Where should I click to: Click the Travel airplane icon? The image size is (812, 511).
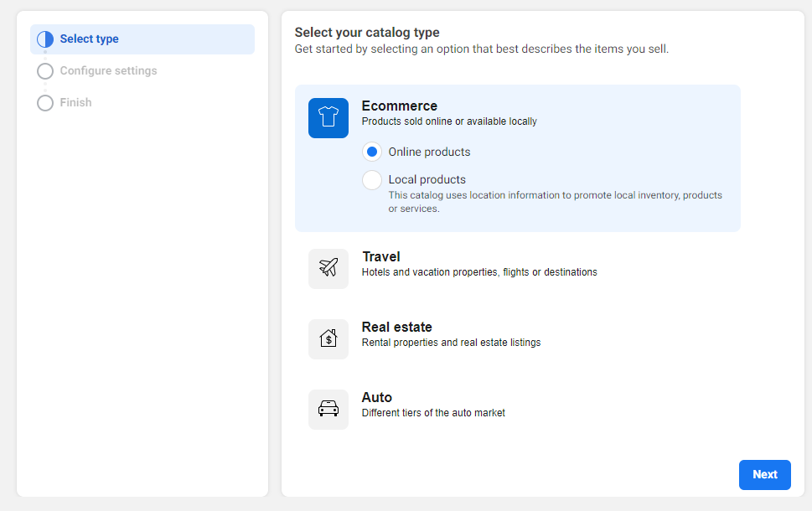click(328, 269)
